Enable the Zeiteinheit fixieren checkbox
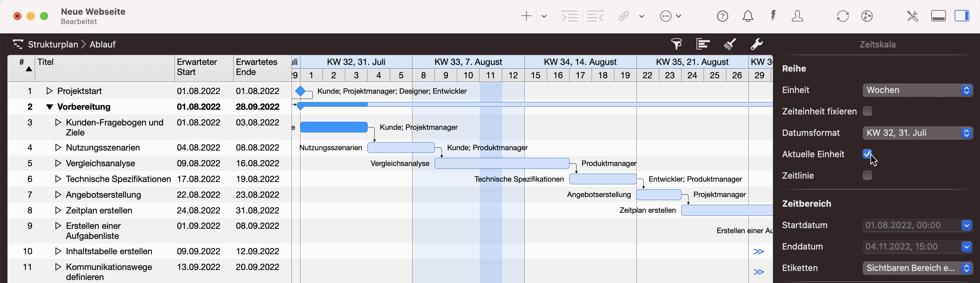This screenshot has height=283, width=980. coord(867,111)
